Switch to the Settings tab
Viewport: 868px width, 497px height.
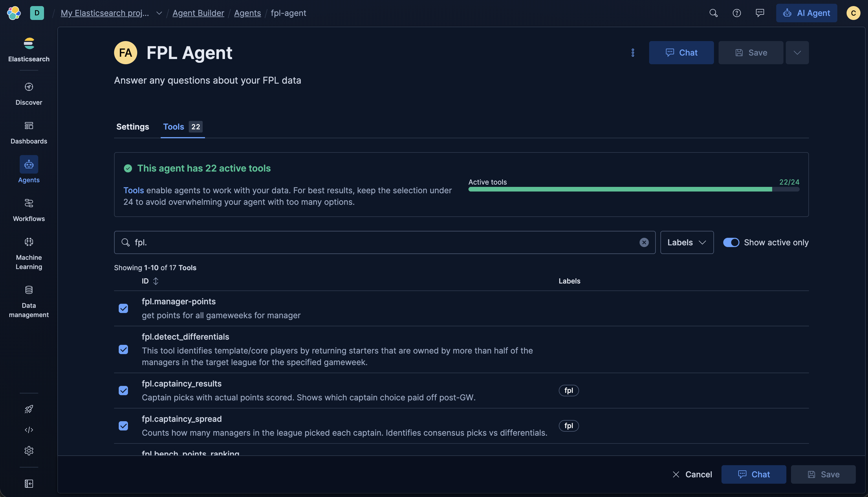(x=133, y=127)
